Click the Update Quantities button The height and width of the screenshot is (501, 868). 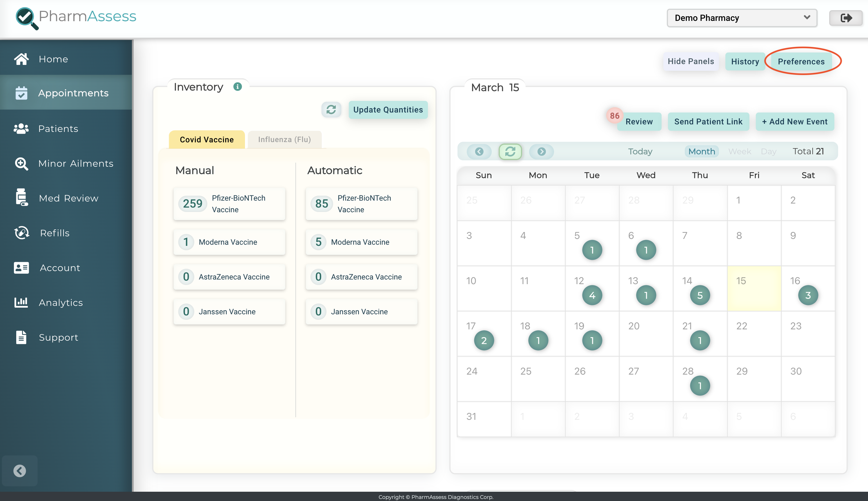[x=388, y=110]
